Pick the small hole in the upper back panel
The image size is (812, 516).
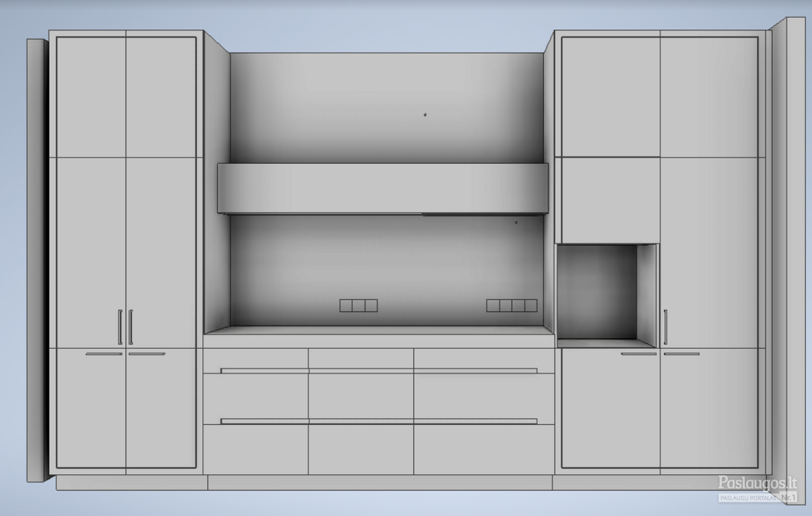pos(425,115)
